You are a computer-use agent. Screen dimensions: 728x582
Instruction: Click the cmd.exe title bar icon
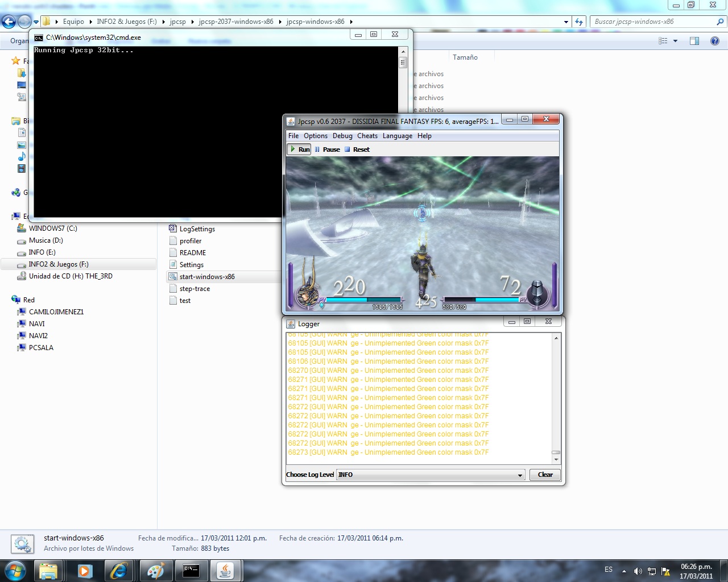(x=39, y=38)
